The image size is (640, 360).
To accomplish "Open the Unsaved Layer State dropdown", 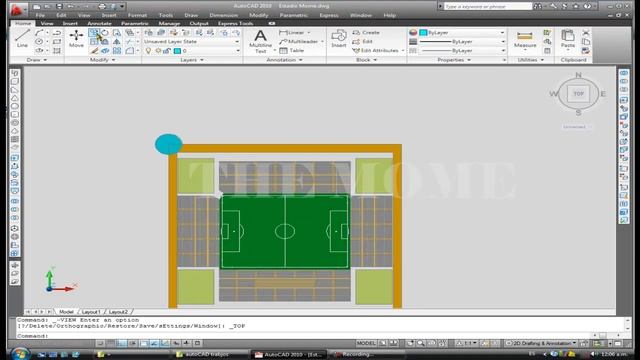I will (191, 41).
